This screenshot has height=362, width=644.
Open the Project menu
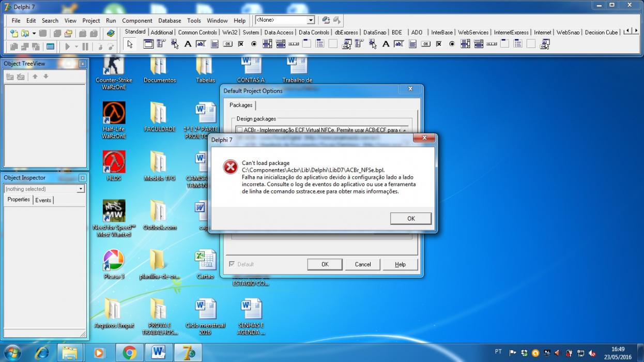91,21
